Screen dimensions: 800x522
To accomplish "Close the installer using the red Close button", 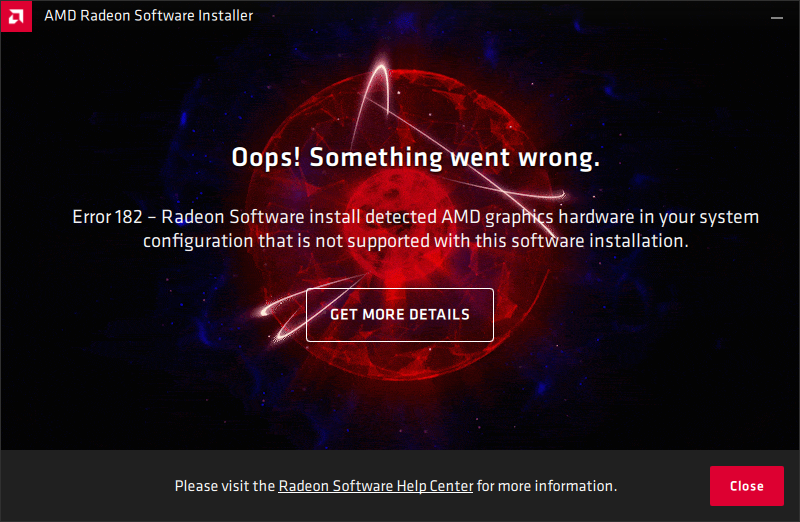I will (x=746, y=486).
